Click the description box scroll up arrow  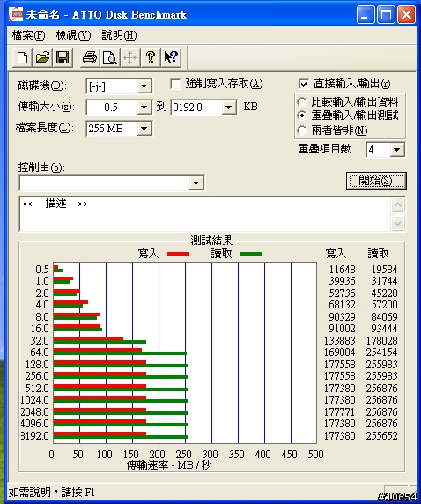coord(398,205)
